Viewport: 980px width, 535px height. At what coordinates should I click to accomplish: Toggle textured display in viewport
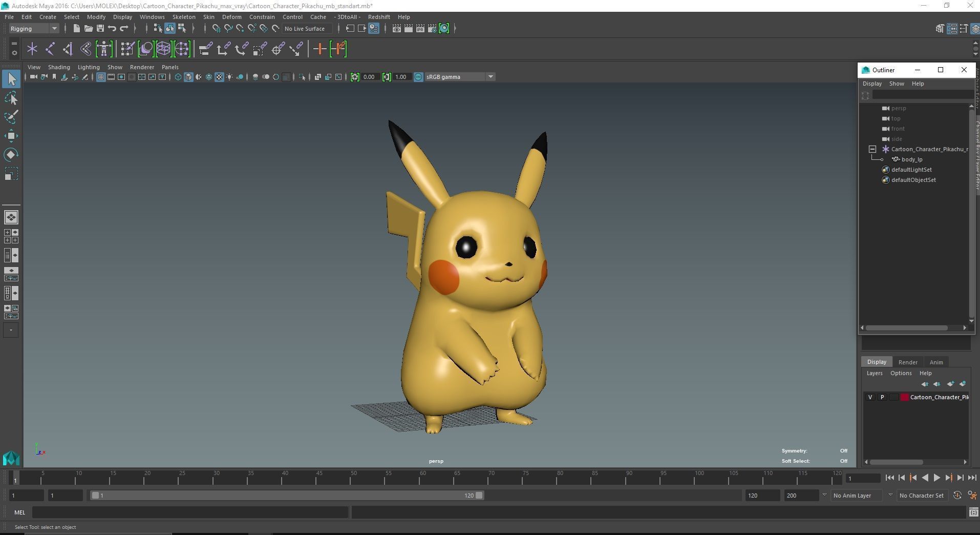[x=219, y=77]
